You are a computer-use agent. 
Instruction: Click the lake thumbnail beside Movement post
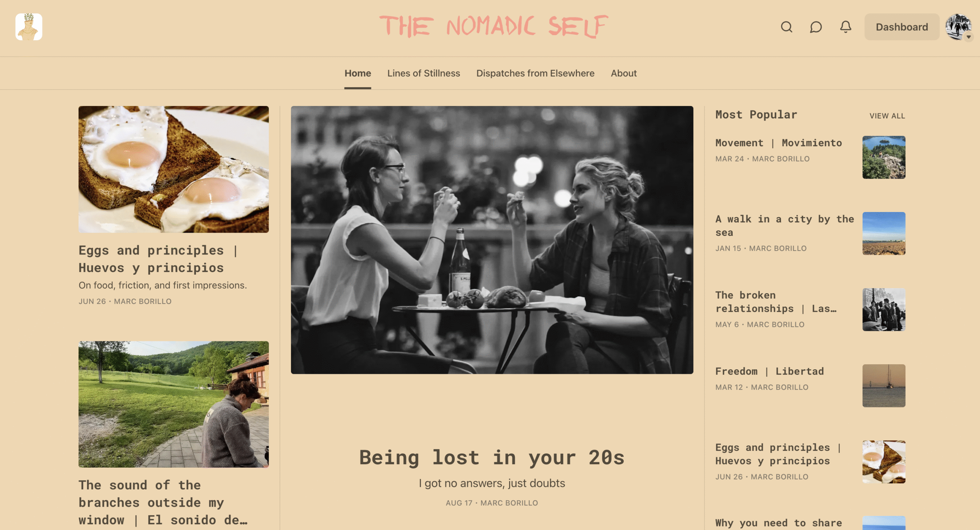click(x=884, y=157)
